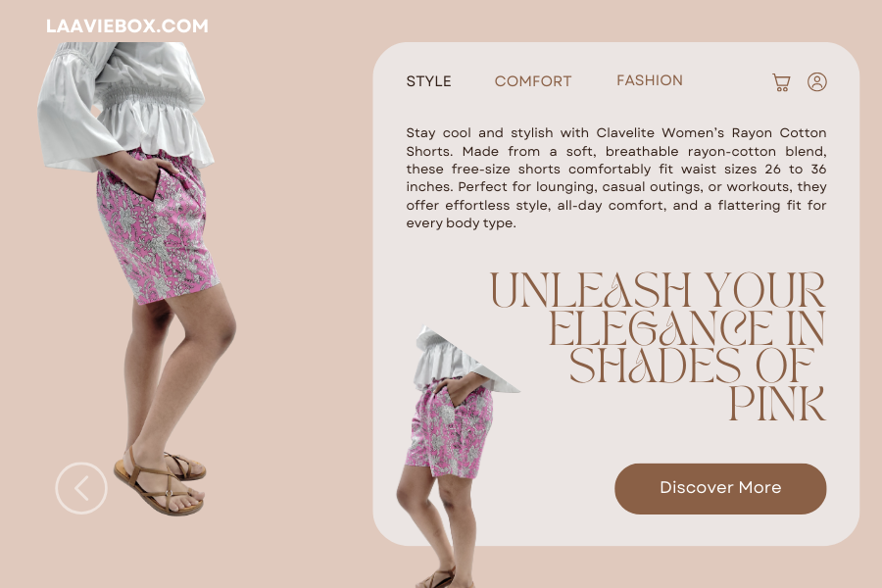Open the shopping cart icon

(x=781, y=82)
